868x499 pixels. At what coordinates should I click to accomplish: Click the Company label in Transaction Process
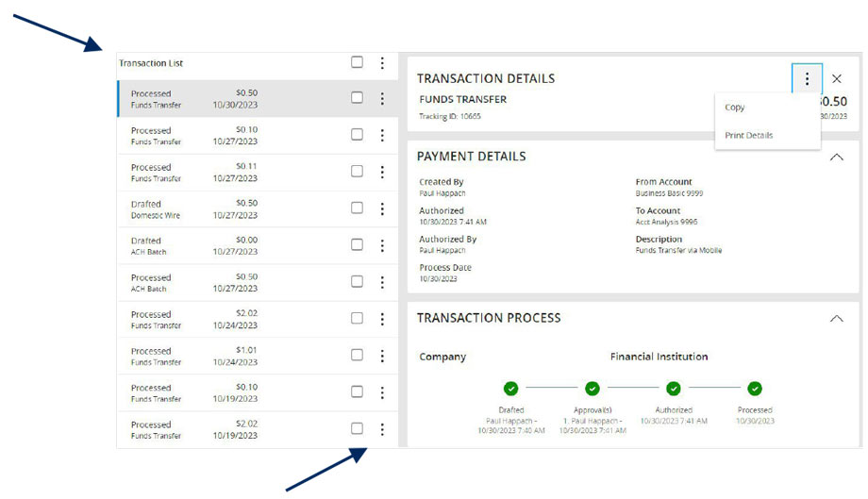coord(442,358)
